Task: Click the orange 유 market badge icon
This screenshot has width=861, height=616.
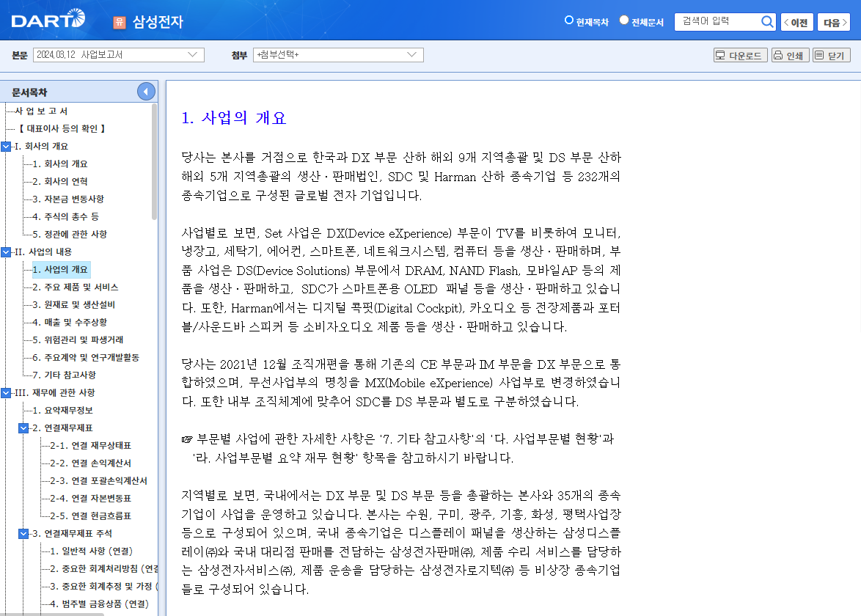Action: tap(119, 22)
